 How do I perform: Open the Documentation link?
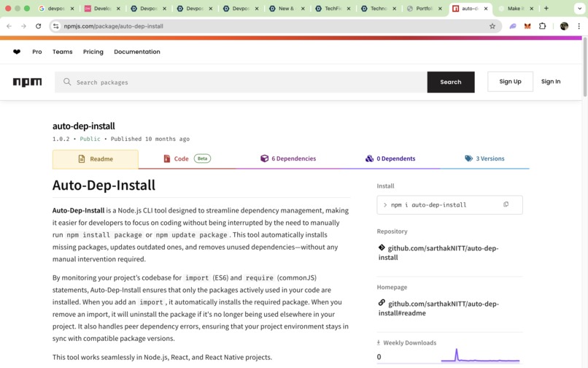(x=137, y=52)
